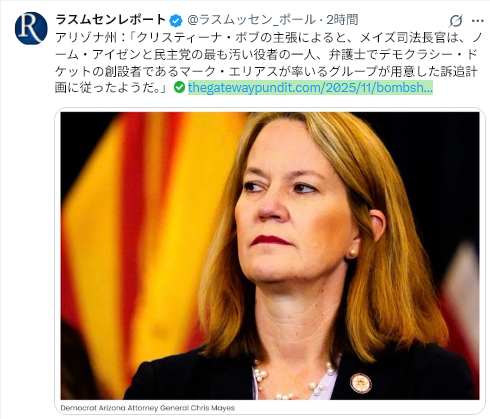
Task: Click the Democrat Arizona Attorney General caption
Action: (148, 408)
